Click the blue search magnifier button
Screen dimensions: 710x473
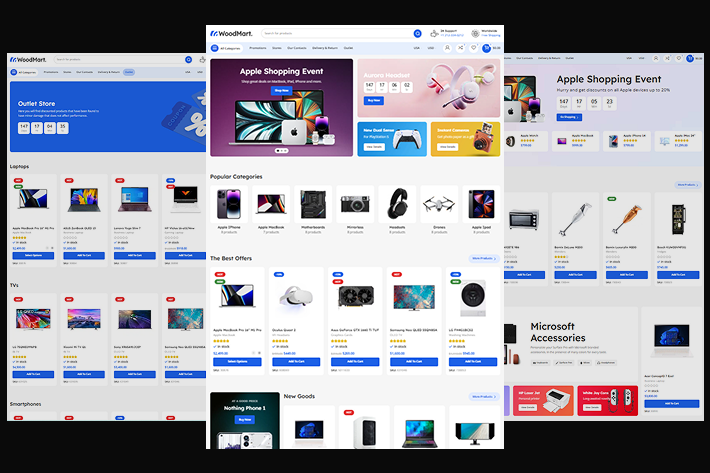(x=418, y=33)
